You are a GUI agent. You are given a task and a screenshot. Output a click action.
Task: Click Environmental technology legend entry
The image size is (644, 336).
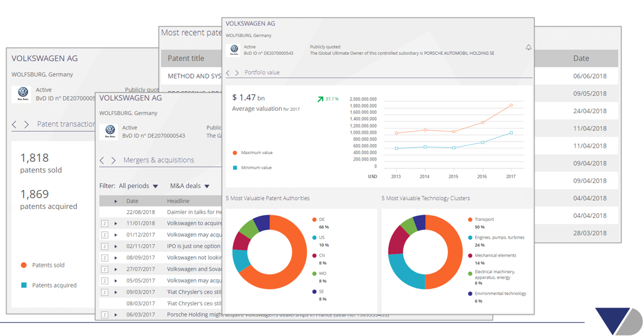click(497, 297)
